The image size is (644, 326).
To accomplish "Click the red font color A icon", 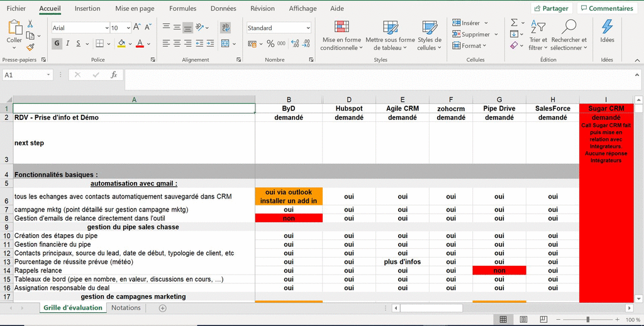I will pos(140,43).
